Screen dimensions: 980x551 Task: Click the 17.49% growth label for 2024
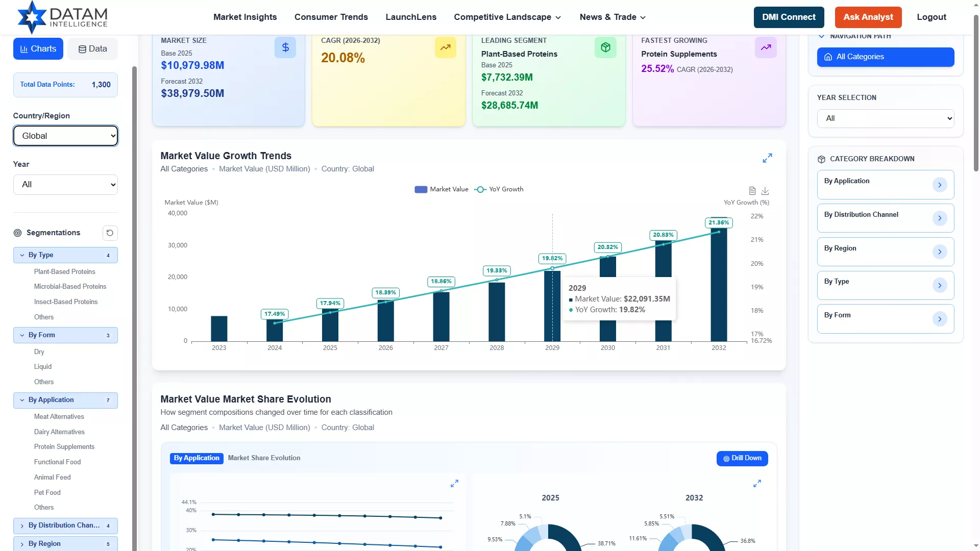click(275, 314)
